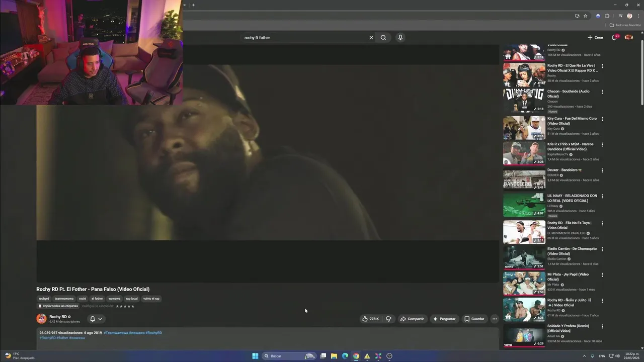Select the 'el fother' tag chip
The height and width of the screenshot is (362, 644).
tap(97, 299)
